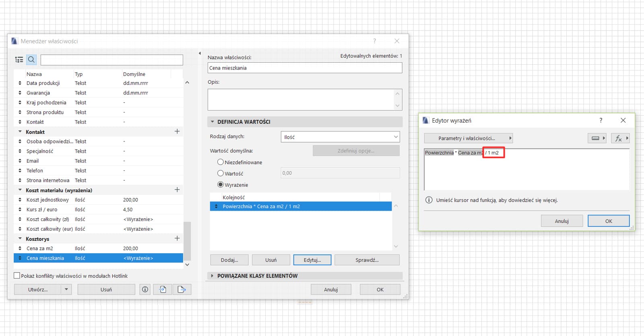
Task: Click the Sprawdź button
Action: tap(367, 260)
